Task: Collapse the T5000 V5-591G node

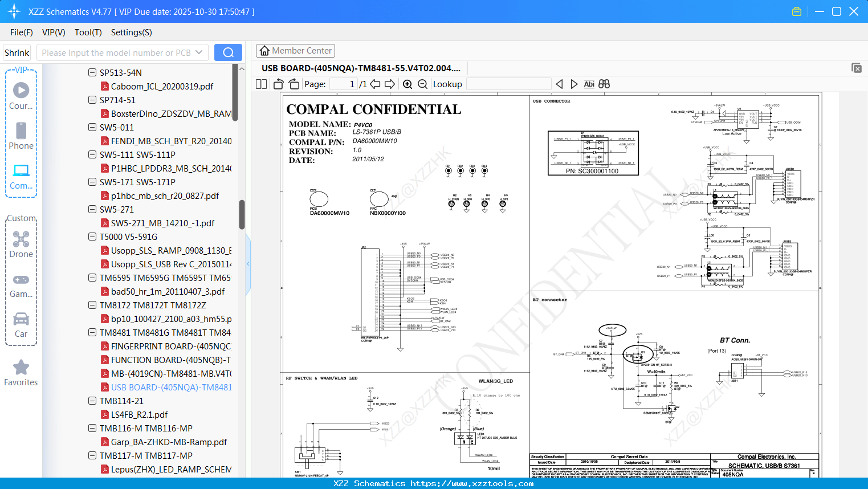Action: [x=92, y=237]
